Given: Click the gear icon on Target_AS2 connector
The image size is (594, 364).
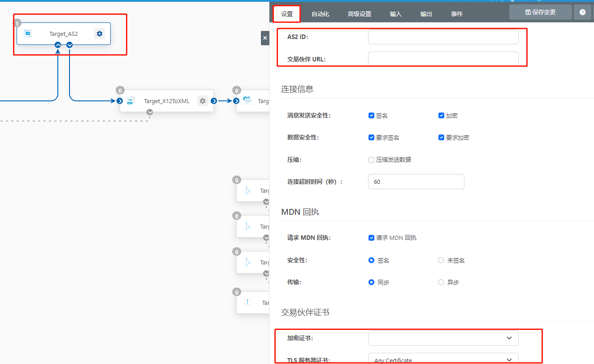Looking at the screenshot, I should (100, 34).
